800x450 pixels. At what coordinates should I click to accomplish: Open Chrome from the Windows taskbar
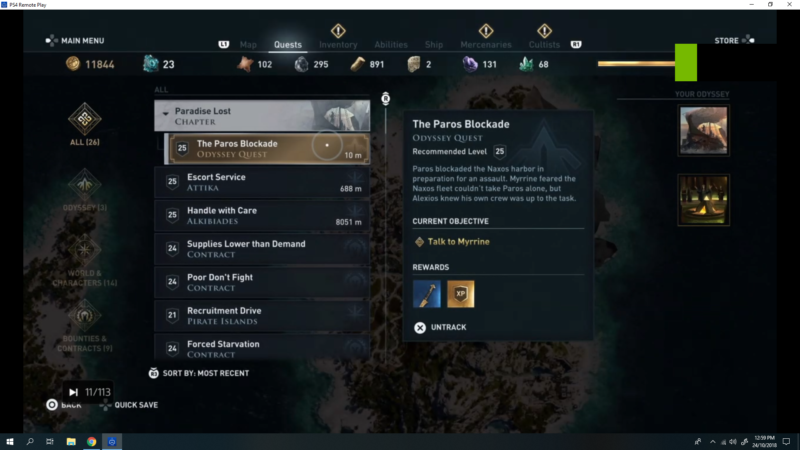[x=91, y=442]
